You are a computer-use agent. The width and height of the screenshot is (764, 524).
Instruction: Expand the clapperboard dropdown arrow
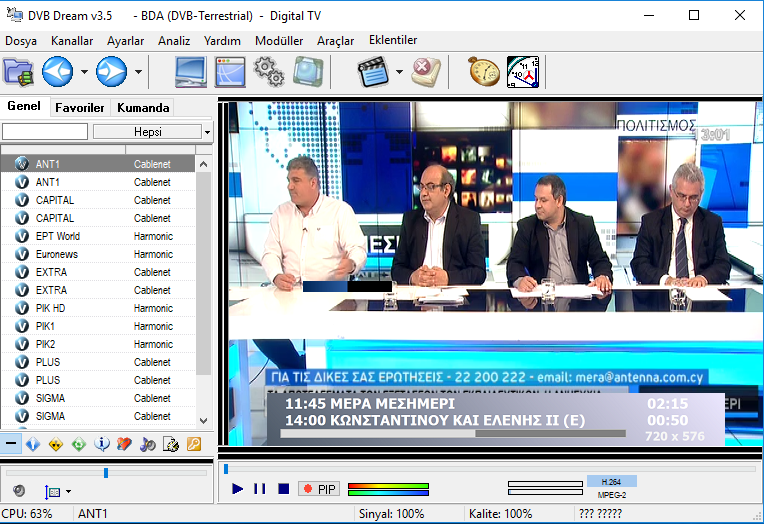click(x=400, y=72)
